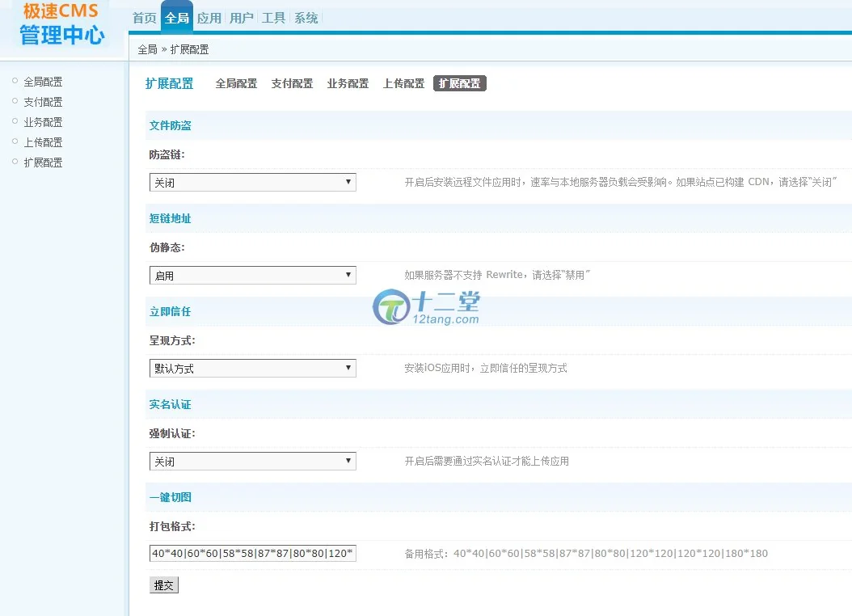Click 扩展配置 in the left sidebar

pyautogui.click(x=43, y=162)
